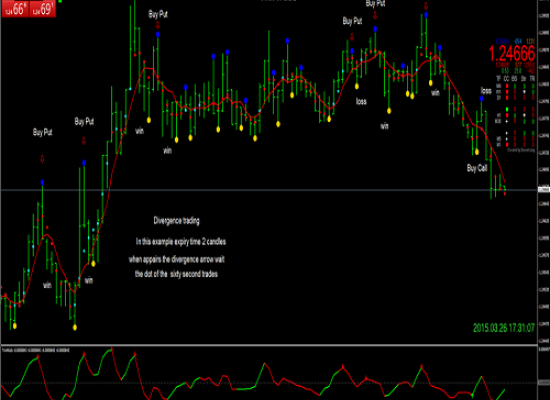This screenshot has height=400, width=550.
Task: Click the oscillator indicator label in the lower subwindow
Action: coord(36,350)
